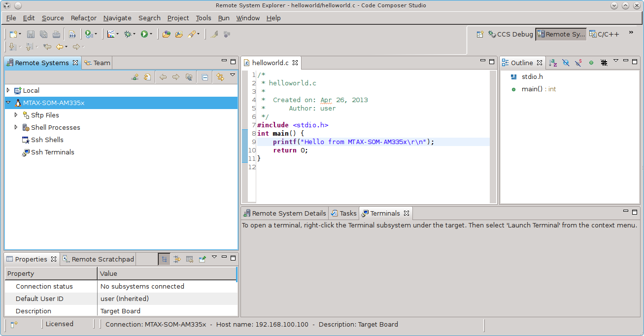The width and height of the screenshot is (644, 336).
Task: Close the Terminals view tab
Action: point(407,213)
